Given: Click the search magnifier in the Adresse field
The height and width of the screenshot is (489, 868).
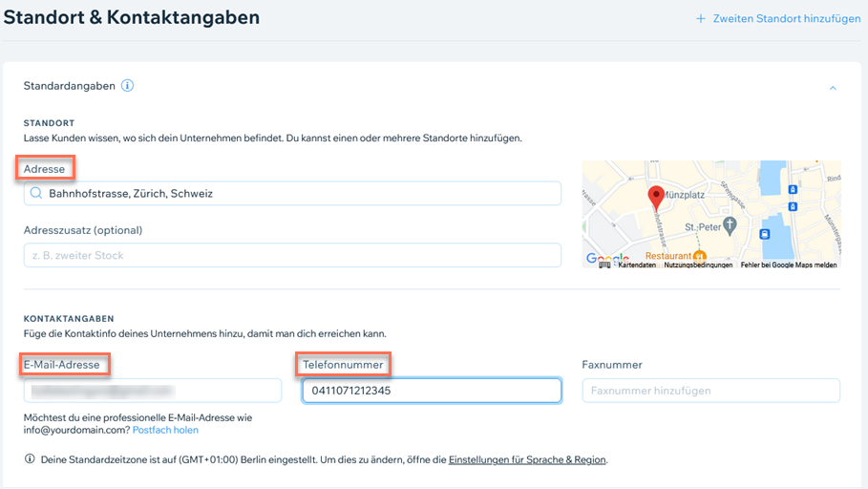Looking at the screenshot, I should coord(36,193).
